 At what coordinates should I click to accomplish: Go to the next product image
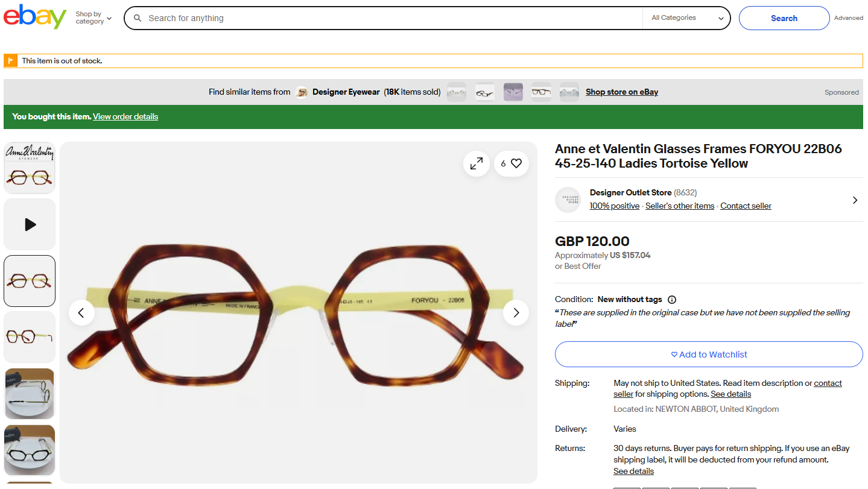(x=516, y=312)
